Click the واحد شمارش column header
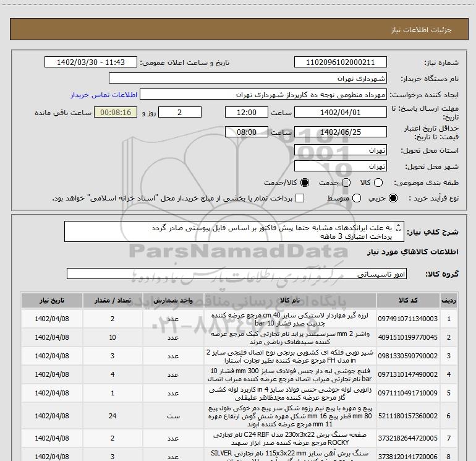 173,301
